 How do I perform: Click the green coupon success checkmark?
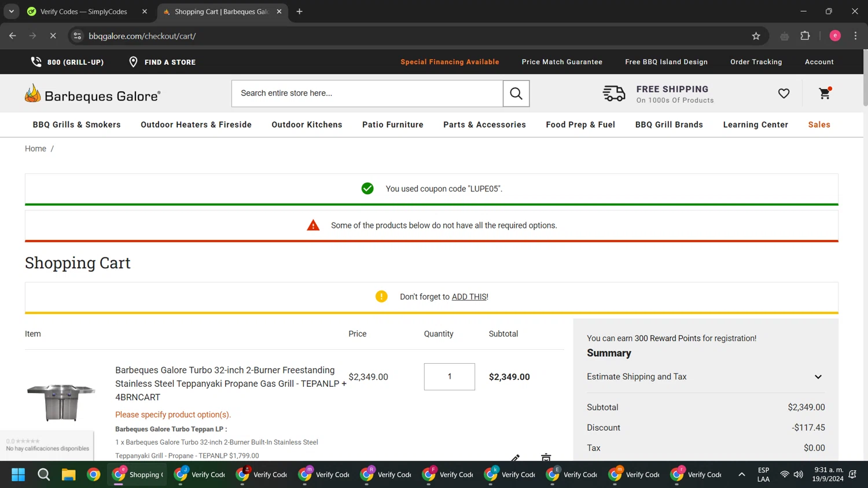click(x=367, y=188)
